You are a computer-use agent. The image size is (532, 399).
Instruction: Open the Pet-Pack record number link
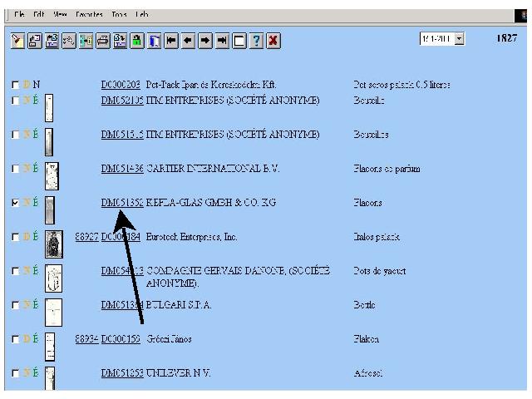pyautogui.click(x=121, y=85)
